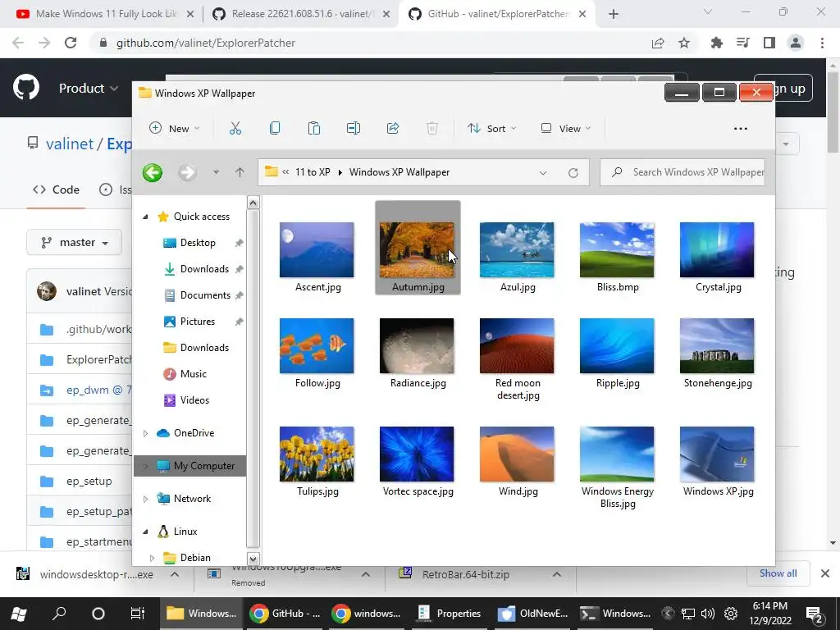Open Chrome extensions puzzle icon
Screen dimensions: 840x630
(x=716, y=43)
